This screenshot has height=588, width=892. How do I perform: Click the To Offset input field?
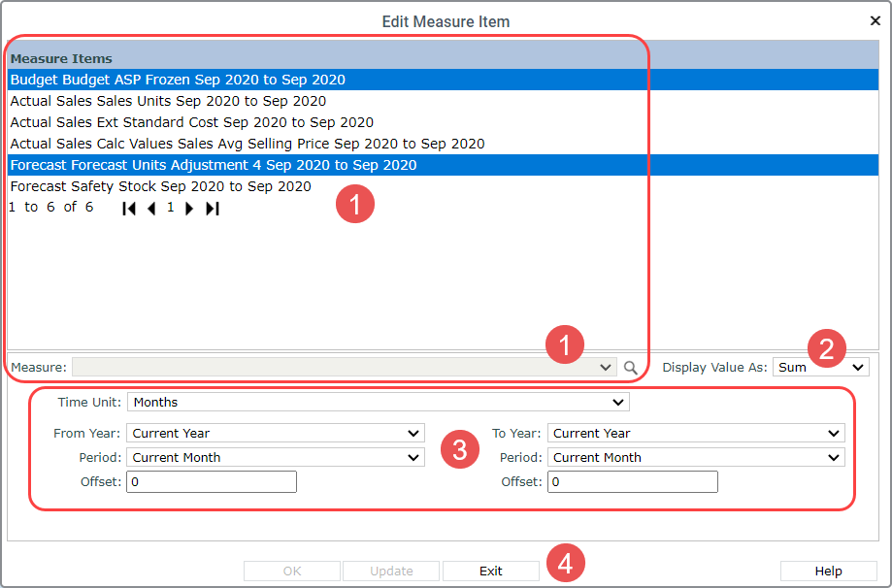pyautogui.click(x=633, y=481)
